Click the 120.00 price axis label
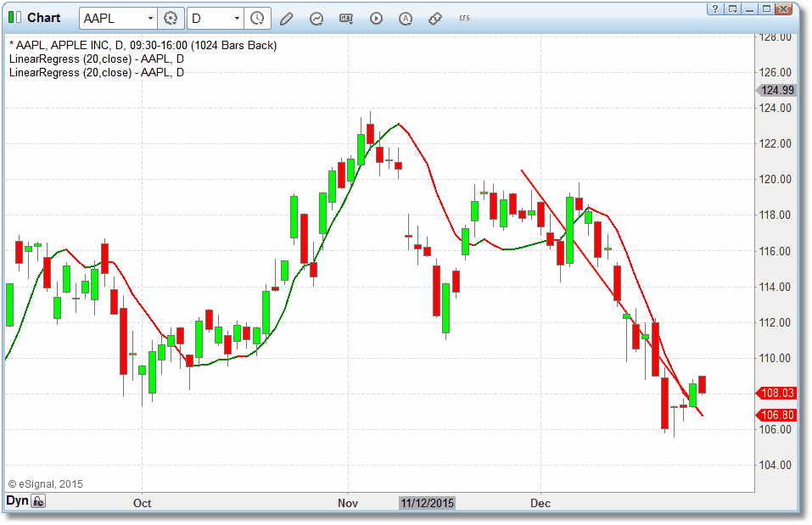 point(775,179)
